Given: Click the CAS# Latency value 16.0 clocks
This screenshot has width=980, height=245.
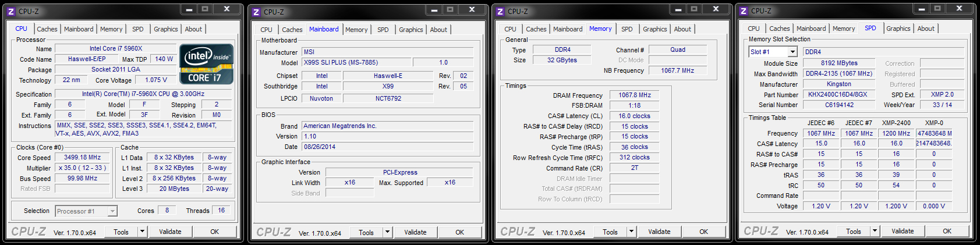Looking at the screenshot, I should [635, 116].
